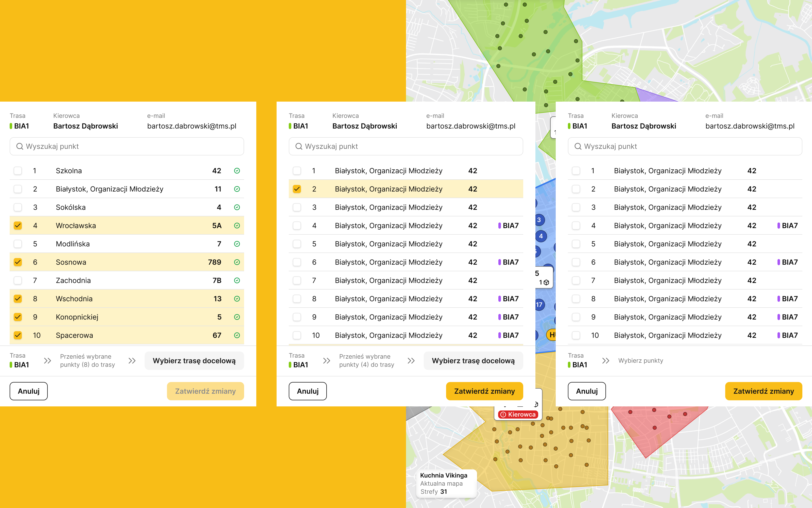Click double chevron before Wybierz punkty
Viewport: 812px width, 508px height.
[x=606, y=361]
